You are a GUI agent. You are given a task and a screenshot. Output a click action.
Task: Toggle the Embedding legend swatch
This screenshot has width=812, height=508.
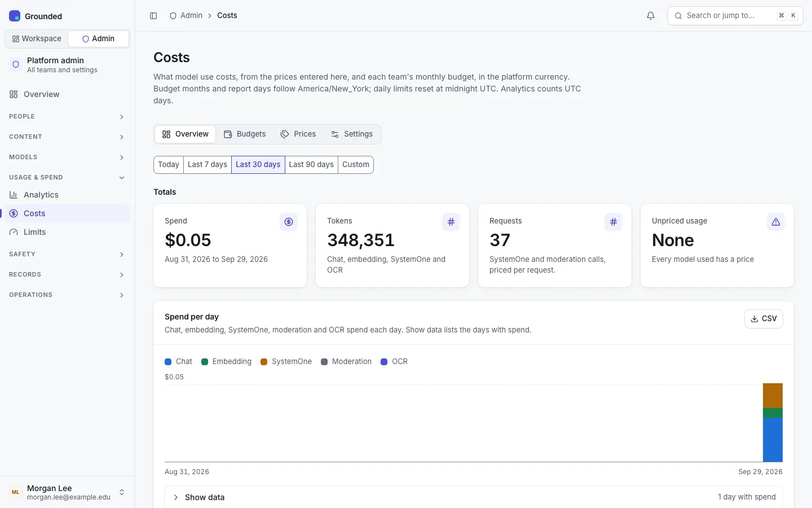coord(205,362)
